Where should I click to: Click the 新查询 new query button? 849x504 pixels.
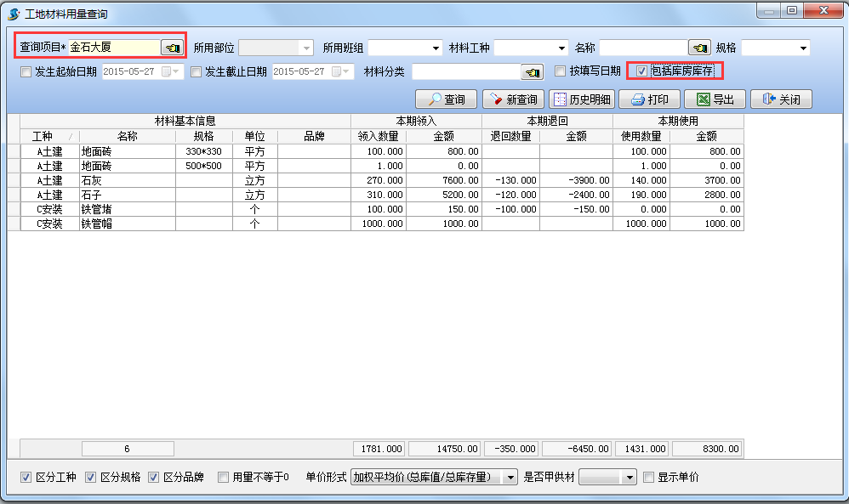click(513, 99)
